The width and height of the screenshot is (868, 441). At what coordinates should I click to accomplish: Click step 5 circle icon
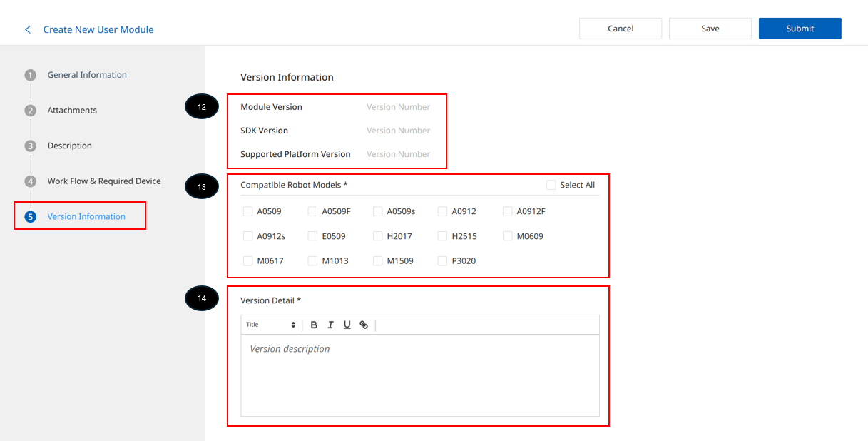click(x=30, y=217)
